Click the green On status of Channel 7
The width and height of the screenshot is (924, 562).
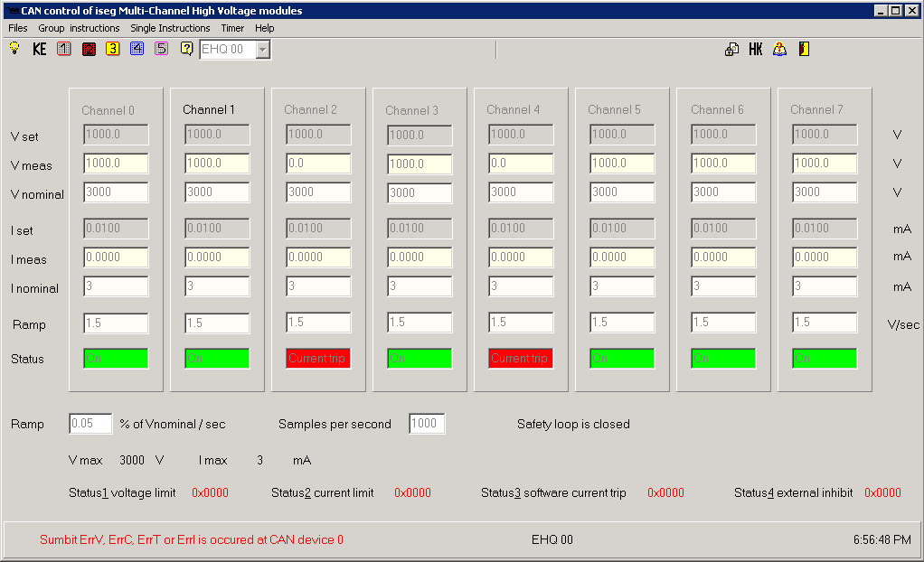point(825,358)
